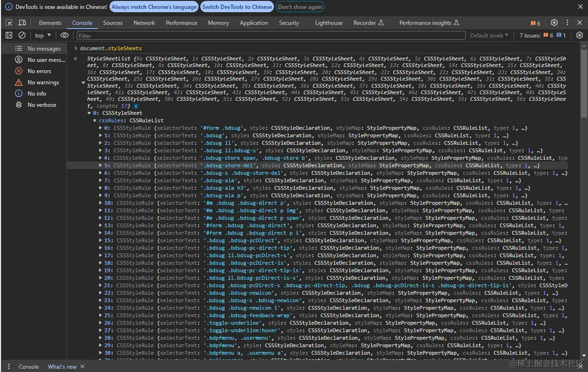Open the 7 Issues link
The width and height of the screenshot is (588, 372).
[x=543, y=35]
